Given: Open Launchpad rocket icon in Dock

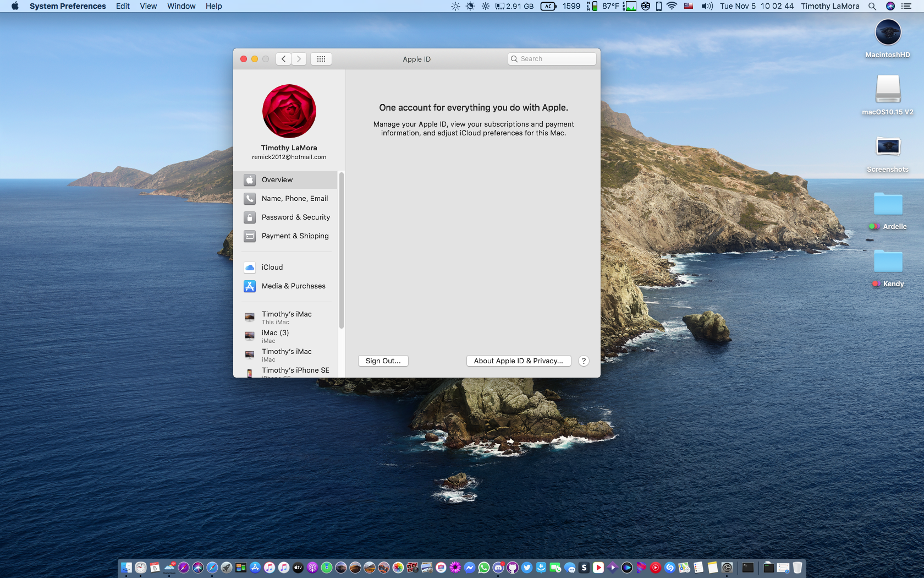Looking at the screenshot, I should (x=227, y=568).
